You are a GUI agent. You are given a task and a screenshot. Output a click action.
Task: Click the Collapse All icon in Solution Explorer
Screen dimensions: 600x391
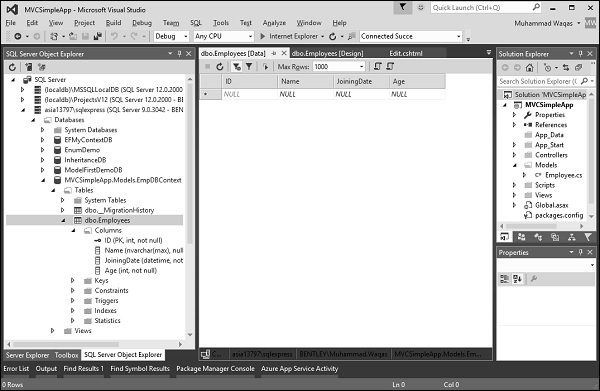[x=578, y=68]
